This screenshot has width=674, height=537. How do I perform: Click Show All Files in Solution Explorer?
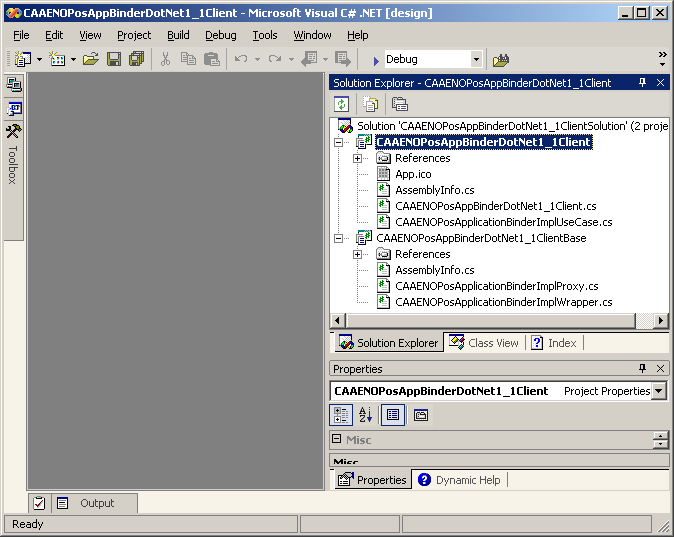(x=370, y=104)
